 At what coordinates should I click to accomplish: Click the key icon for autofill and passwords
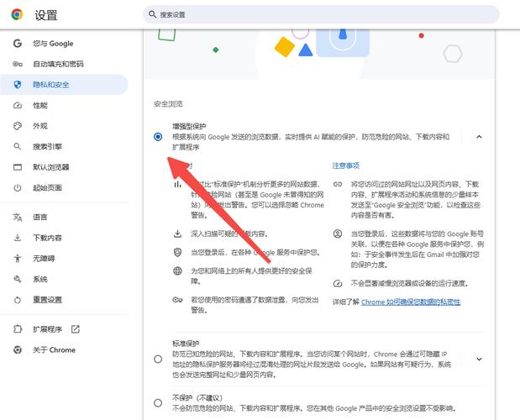click(x=18, y=64)
